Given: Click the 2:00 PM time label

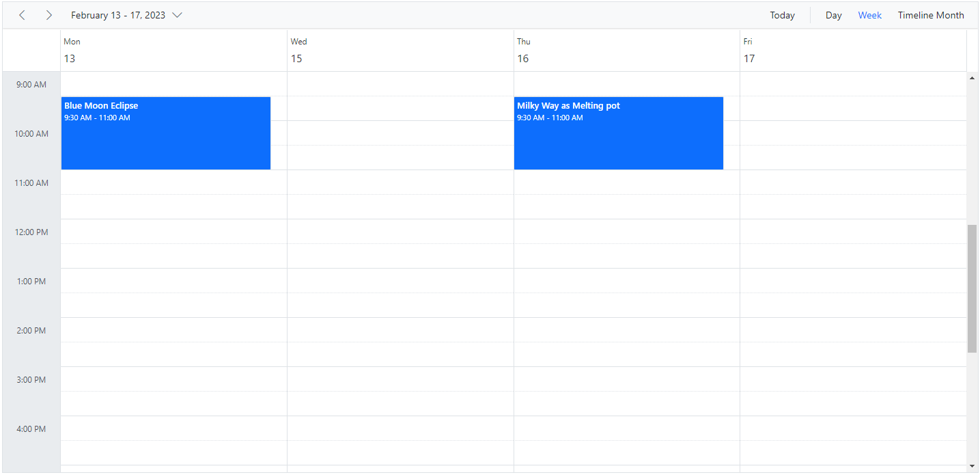Looking at the screenshot, I should tap(31, 331).
